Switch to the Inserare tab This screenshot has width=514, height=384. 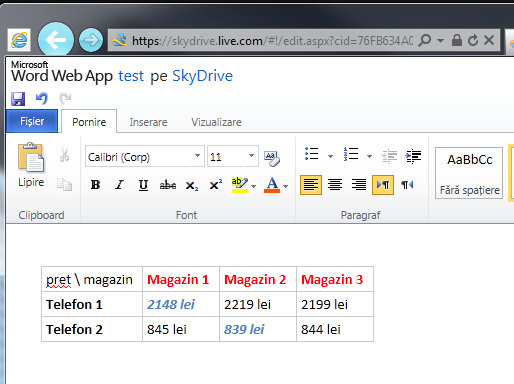point(148,122)
